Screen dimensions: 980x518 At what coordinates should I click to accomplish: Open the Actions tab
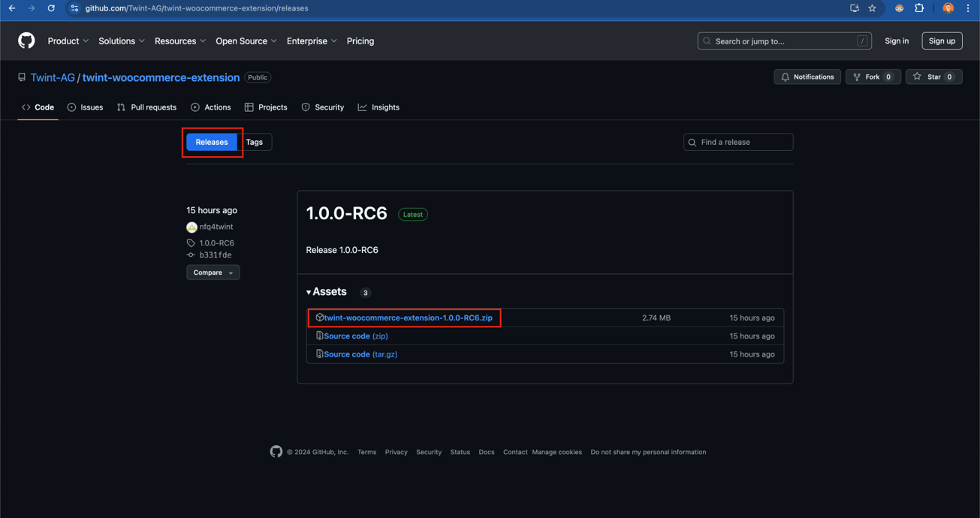(x=211, y=107)
